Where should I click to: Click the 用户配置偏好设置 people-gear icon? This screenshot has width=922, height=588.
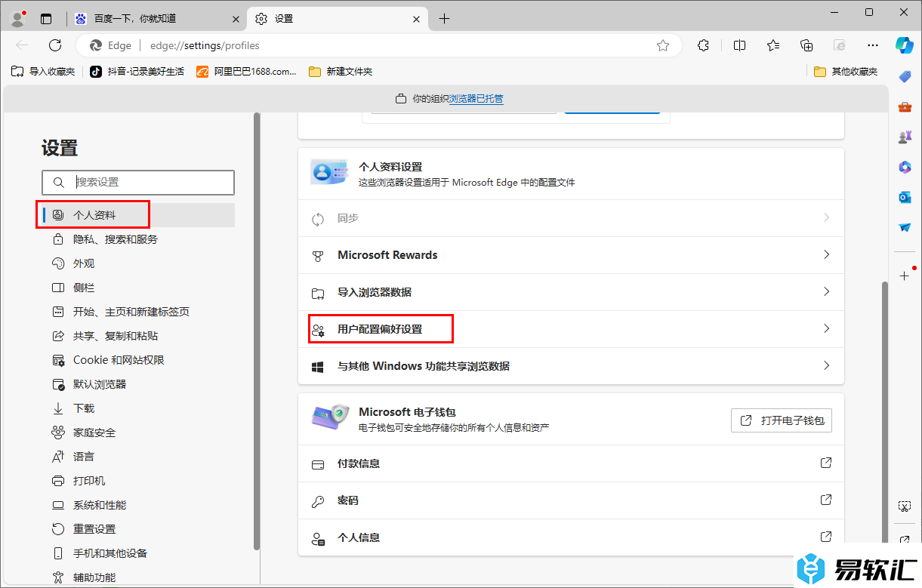[x=318, y=330]
